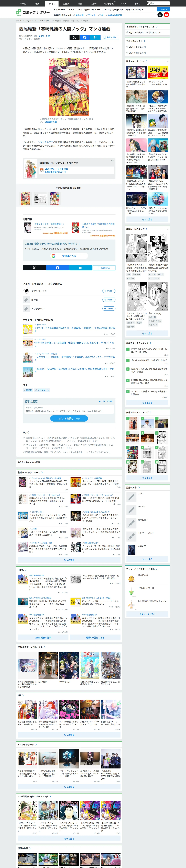Open ライブ tab
This screenshot has height=868, width=186.
point(138,4)
